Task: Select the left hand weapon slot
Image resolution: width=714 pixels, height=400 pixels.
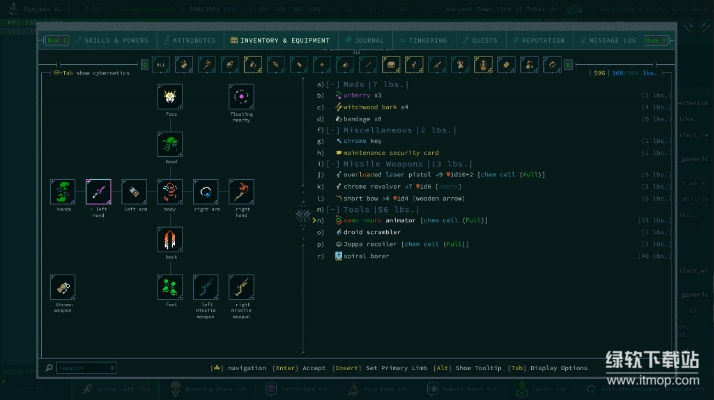Action: [x=98, y=191]
